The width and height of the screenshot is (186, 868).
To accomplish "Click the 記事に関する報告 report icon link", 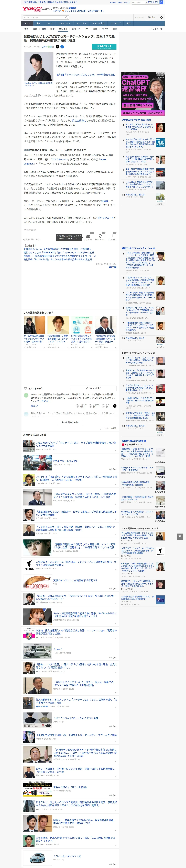I will (31, 239).
